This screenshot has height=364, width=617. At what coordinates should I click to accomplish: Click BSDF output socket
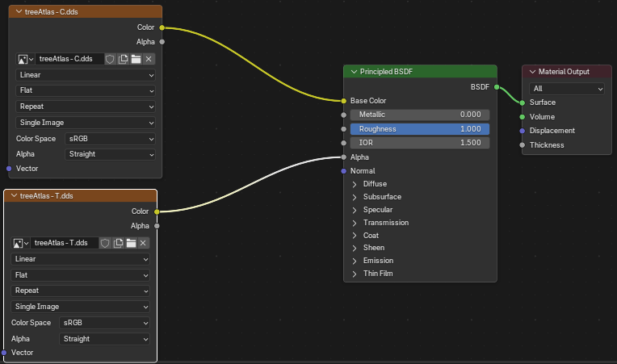tap(497, 87)
